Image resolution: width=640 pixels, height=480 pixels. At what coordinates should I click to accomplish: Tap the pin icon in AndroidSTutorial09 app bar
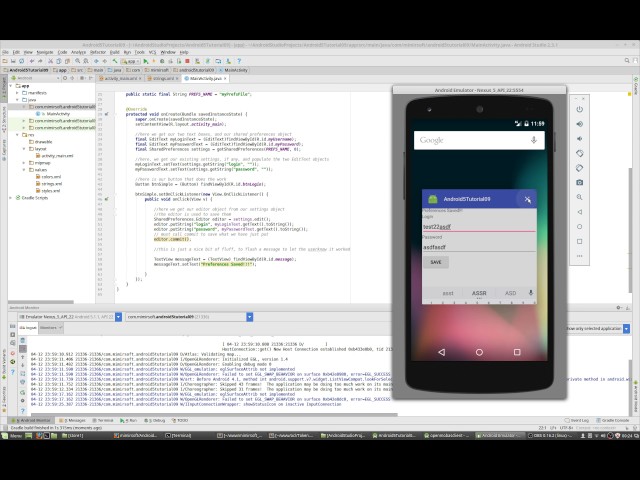click(x=527, y=199)
